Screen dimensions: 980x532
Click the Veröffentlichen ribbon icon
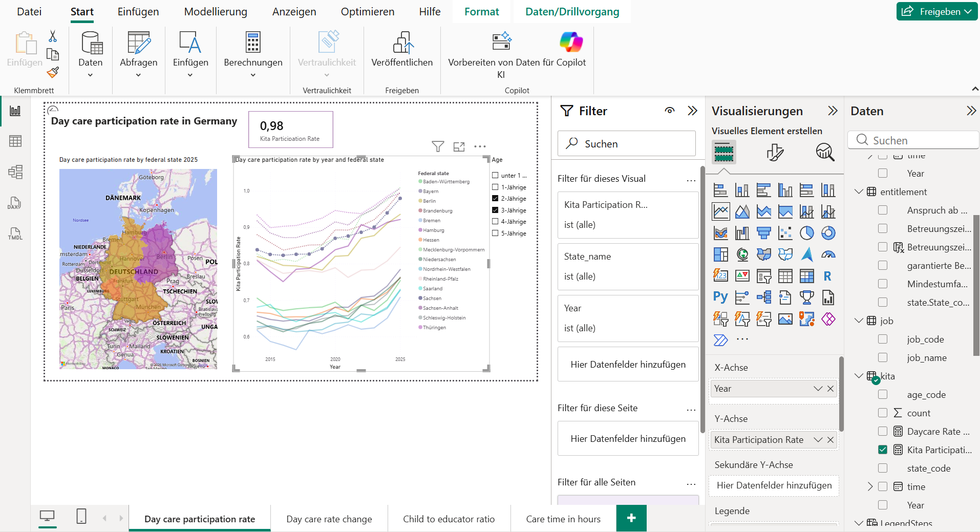pos(402,49)
